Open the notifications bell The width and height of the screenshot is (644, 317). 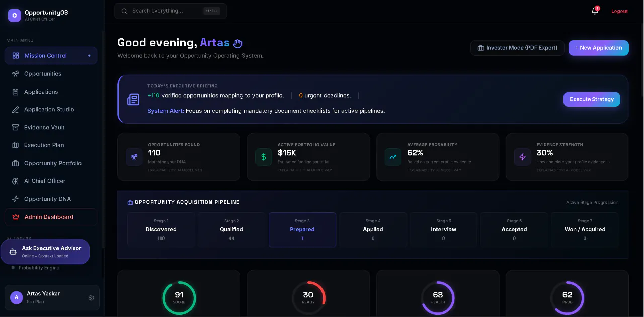(x=595, y=11)
